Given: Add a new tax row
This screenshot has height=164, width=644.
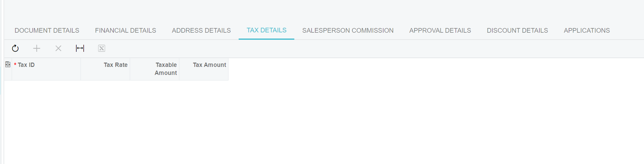Looking at the screenshot, I should tap(37, 48).
